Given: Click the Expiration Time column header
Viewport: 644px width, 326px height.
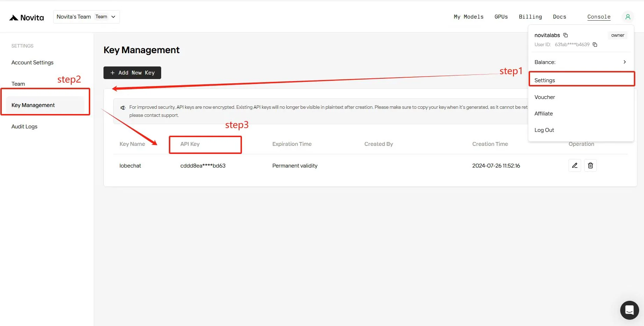Looking at the screenshot, I should (292, 144).
